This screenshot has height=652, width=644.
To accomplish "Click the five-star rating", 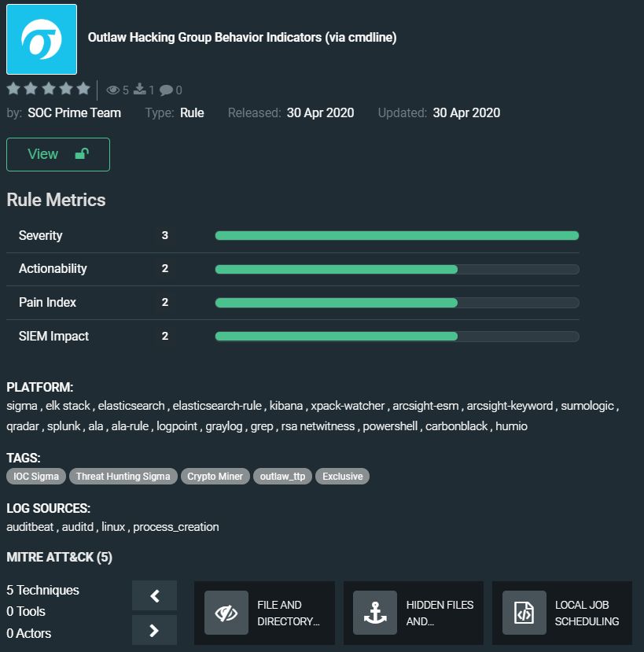I will point(49,89).
